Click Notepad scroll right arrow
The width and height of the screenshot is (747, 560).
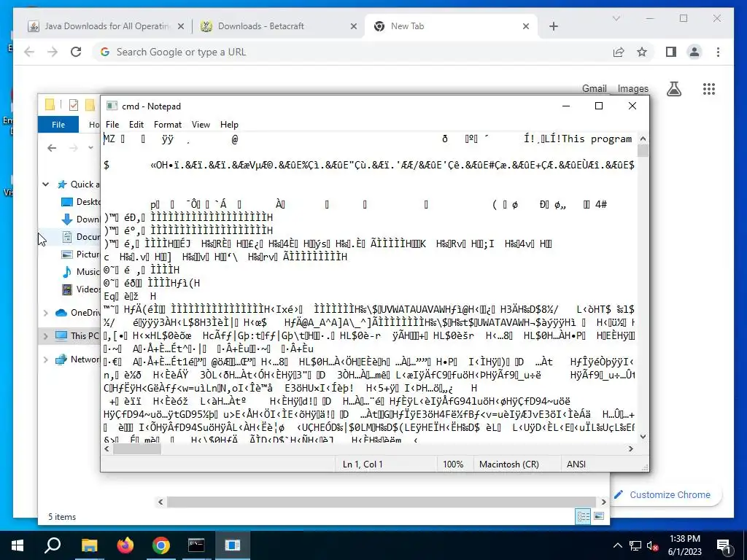tap(631, 448)
